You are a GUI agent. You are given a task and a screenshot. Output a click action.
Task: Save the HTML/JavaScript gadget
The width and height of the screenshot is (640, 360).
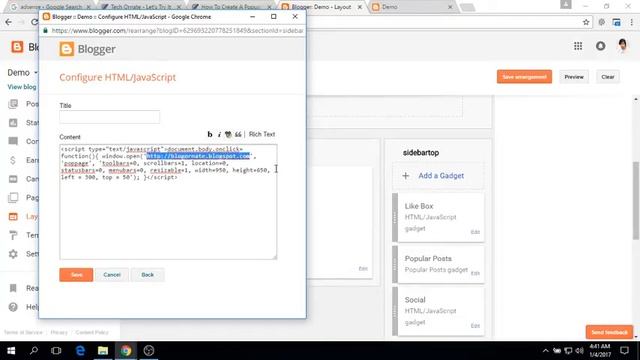(x=76, y=275)
